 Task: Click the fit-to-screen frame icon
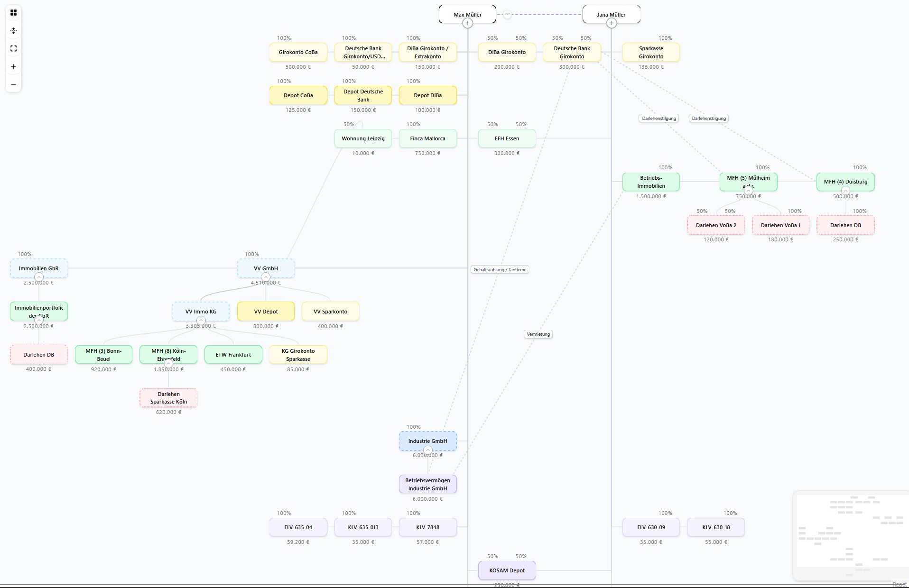13,49
